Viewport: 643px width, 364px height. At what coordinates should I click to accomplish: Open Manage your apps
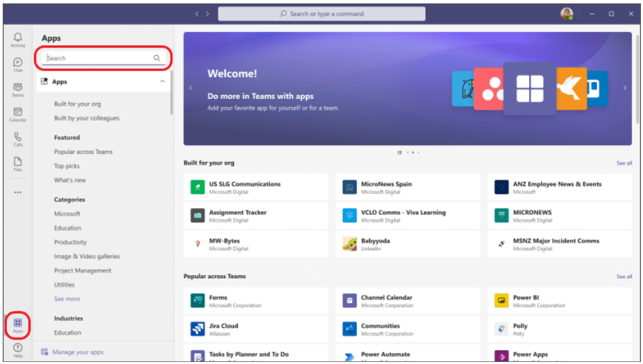tap(77, 352)
